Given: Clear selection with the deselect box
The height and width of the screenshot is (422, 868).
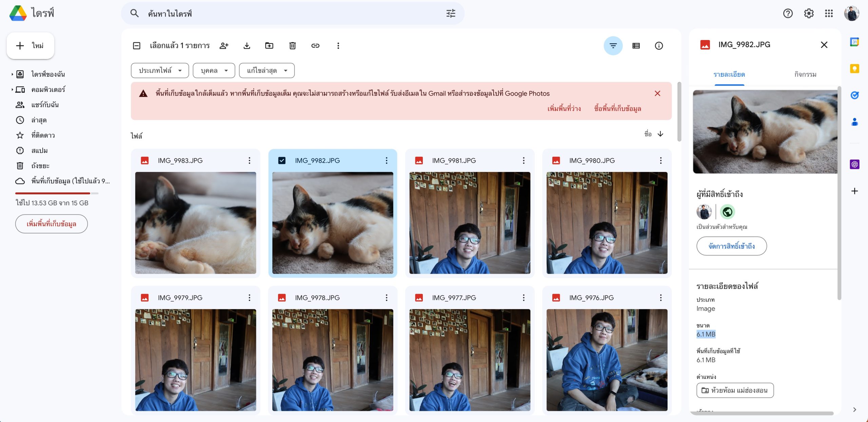Looking at the screenshot, I should click(x=137, y=45).
